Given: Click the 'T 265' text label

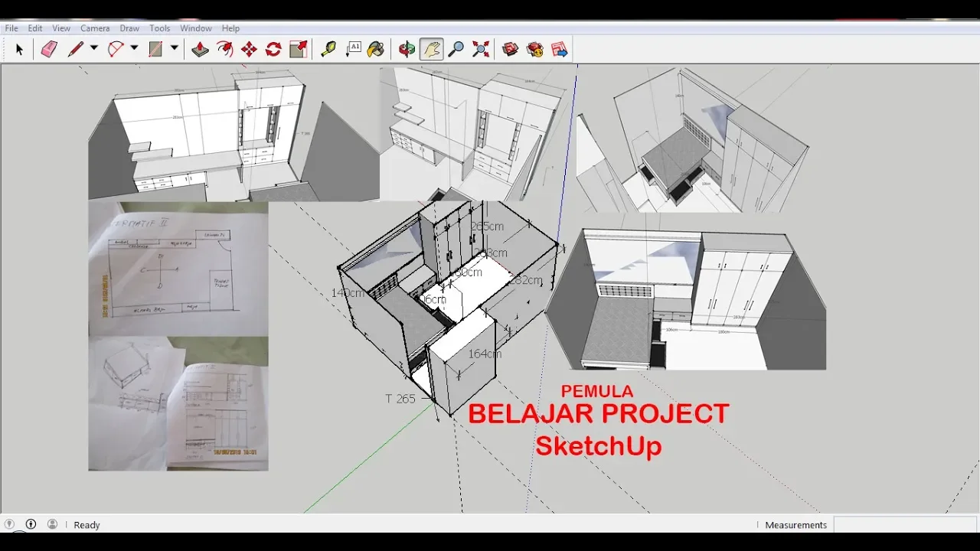Looking at the screenshot, I should coord(400,399).
